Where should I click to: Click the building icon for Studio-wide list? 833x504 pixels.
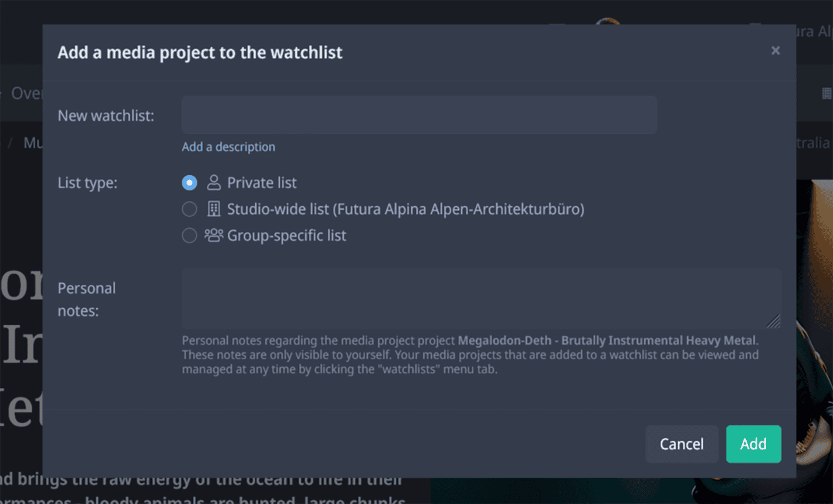click(x=214, y=209)
